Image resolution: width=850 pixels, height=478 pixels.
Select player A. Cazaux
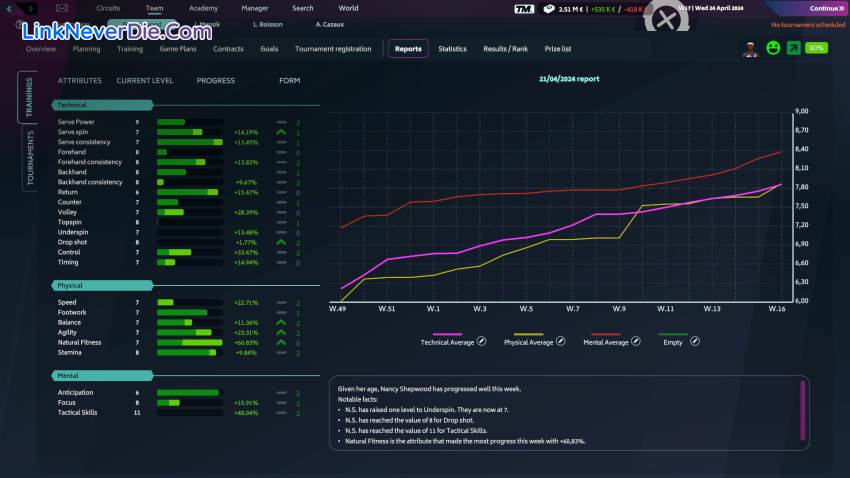pos(330,23)
